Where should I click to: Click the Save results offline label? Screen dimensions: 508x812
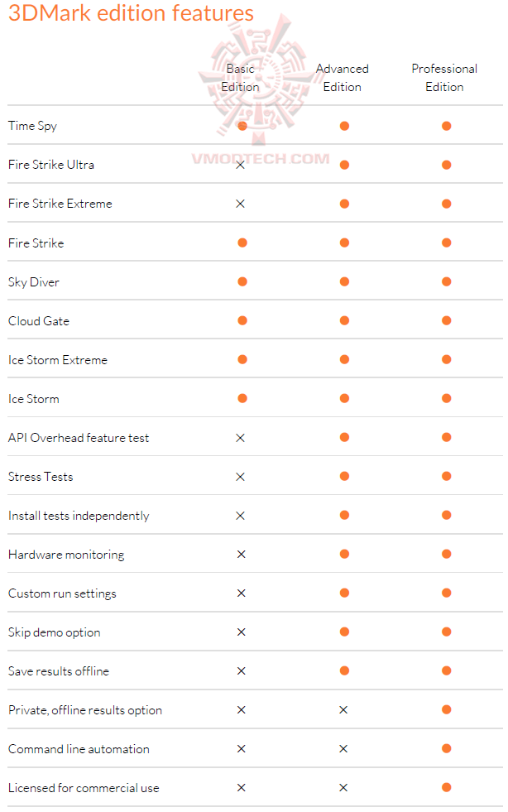[x=59, y=671]
